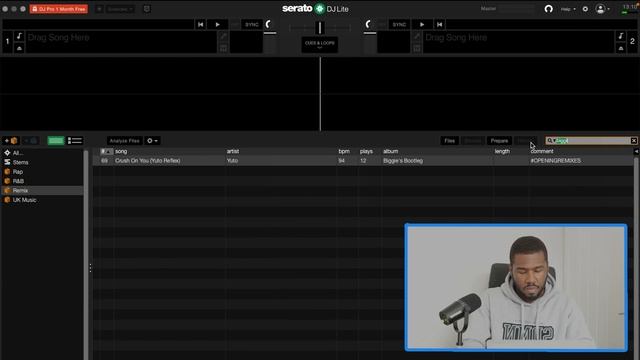Click deck 2 tempo/pitch dial
The width and height of the screenshot is (640, 360).
tap(369, 24)
